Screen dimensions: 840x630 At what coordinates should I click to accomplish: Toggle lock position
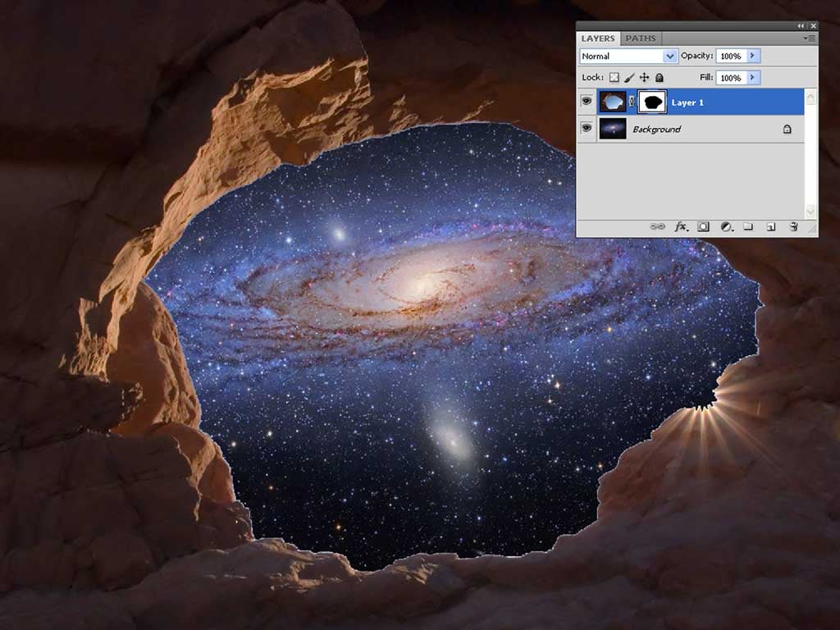644,78
